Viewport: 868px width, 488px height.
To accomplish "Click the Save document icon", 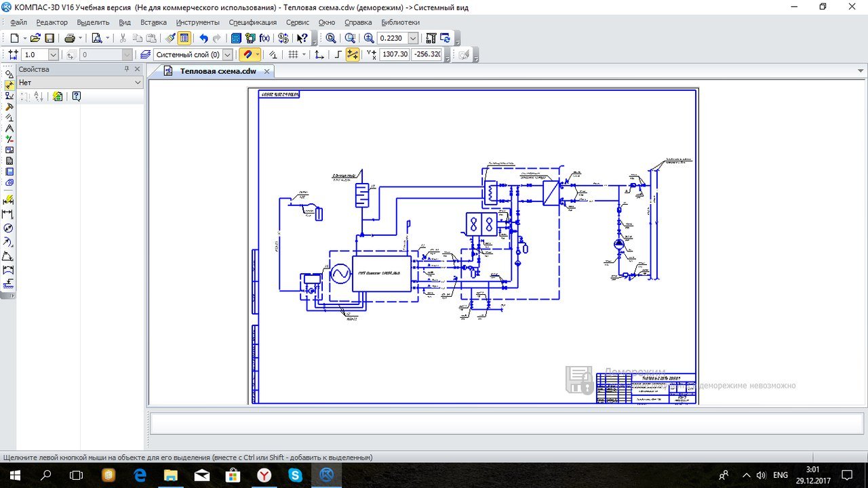I will pyautogui.click(x=50, y=39).
